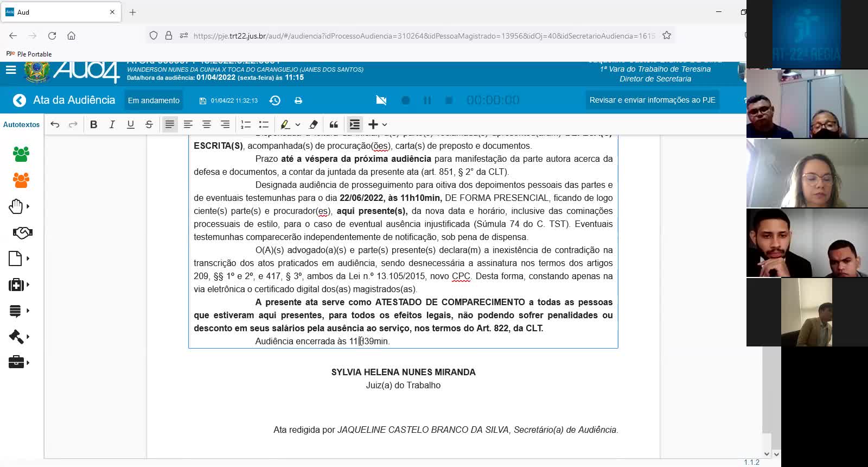The height and width of the screenshot is (467, 868).
Task: Open highlight color dropdown arrow
Action: click(298, 124)
